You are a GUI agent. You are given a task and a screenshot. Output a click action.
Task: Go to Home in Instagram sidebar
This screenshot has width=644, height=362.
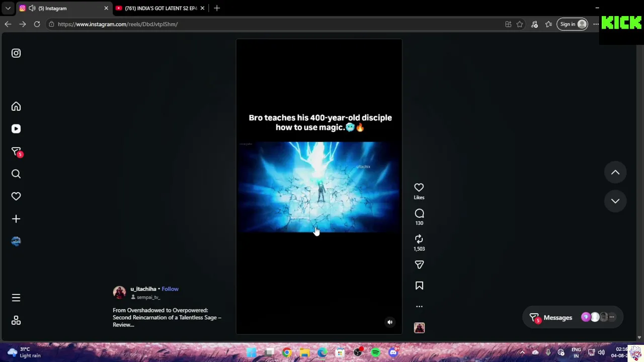[x=16, y=107]
